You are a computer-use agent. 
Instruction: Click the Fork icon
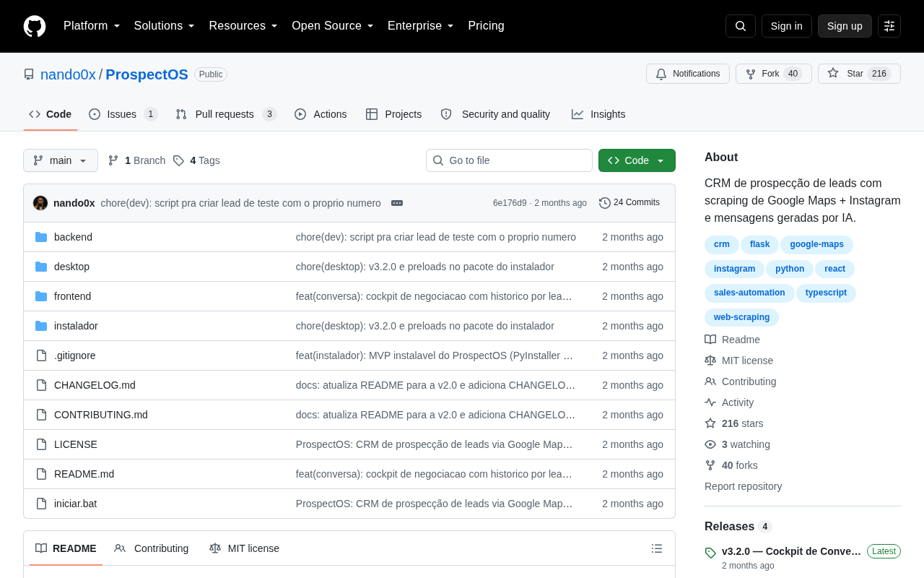pos(751,74)
